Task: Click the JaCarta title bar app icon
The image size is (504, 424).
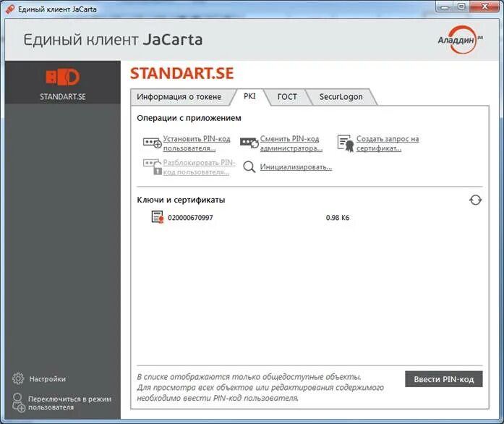Action: [10, 9]
